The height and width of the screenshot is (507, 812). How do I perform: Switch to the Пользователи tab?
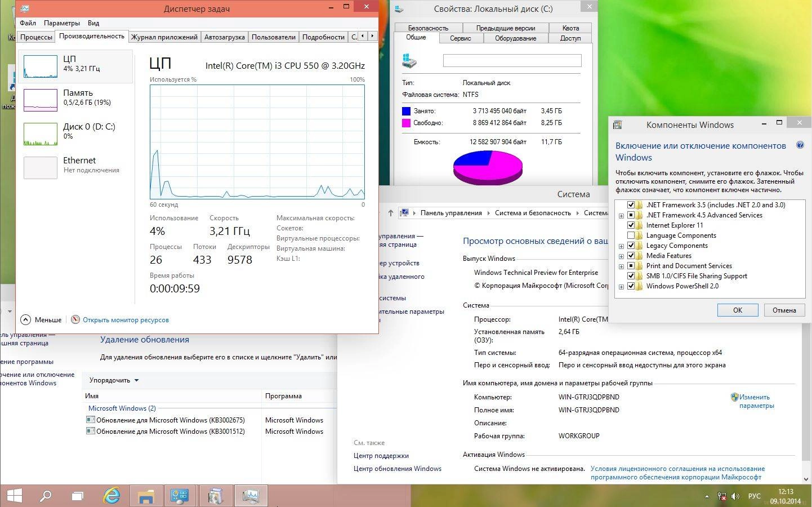(x=274, y=37)
